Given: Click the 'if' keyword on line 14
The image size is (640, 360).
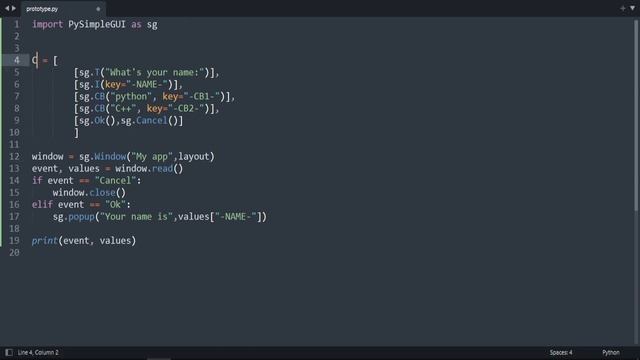Looking at the screenshot, I should pyautogui.click(x=37, y=181).
